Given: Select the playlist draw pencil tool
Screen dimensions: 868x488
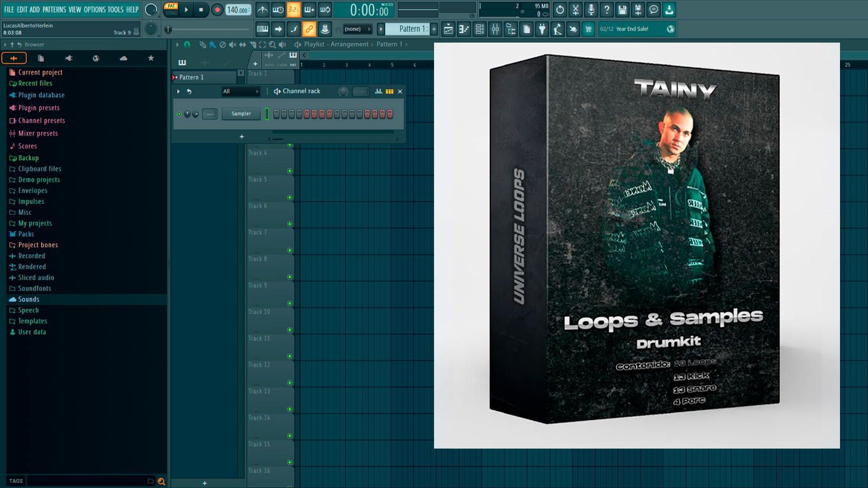Looking at the screenshot, I should (202, 44).
